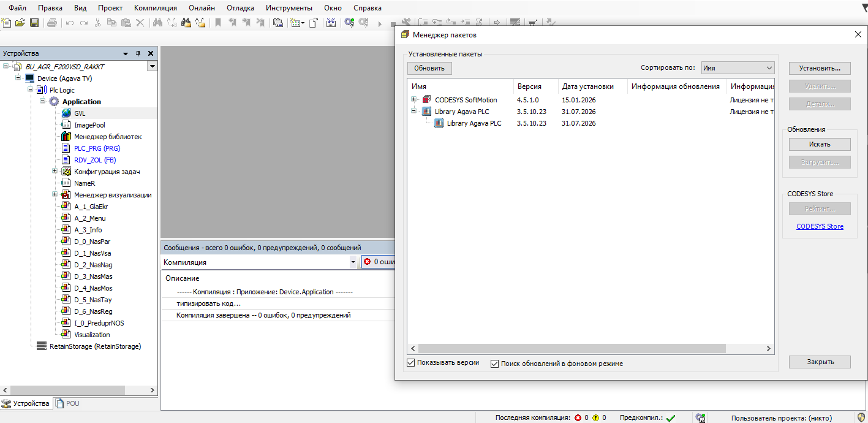Image resolution: width=868 pixels, height=423 pixels.
Task: Click the Обновить button
Action: tap(429, 68)
